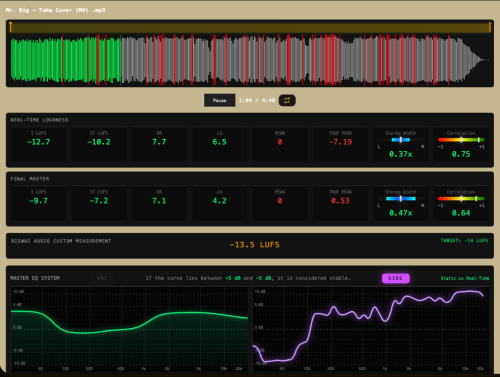
Task: Click the Real-Time PEAK value 0
Action: pyautogui.click(x=280, y=142)
